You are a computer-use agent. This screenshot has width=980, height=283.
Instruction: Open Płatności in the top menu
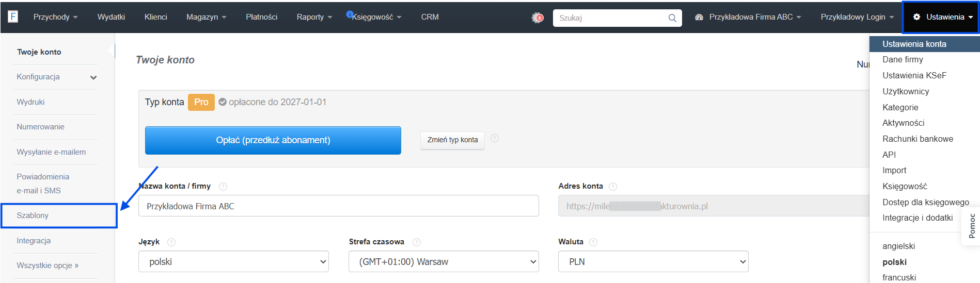[261, 17]
